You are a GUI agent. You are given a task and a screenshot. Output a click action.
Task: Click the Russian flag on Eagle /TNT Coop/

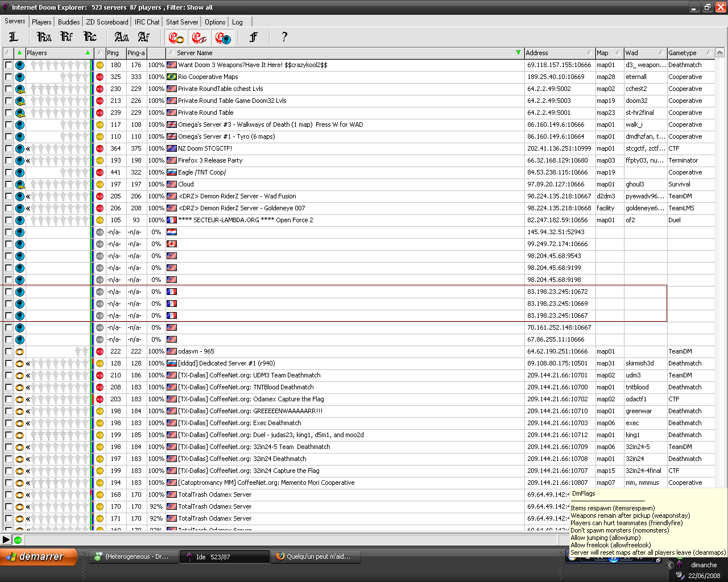click(172, 172)
